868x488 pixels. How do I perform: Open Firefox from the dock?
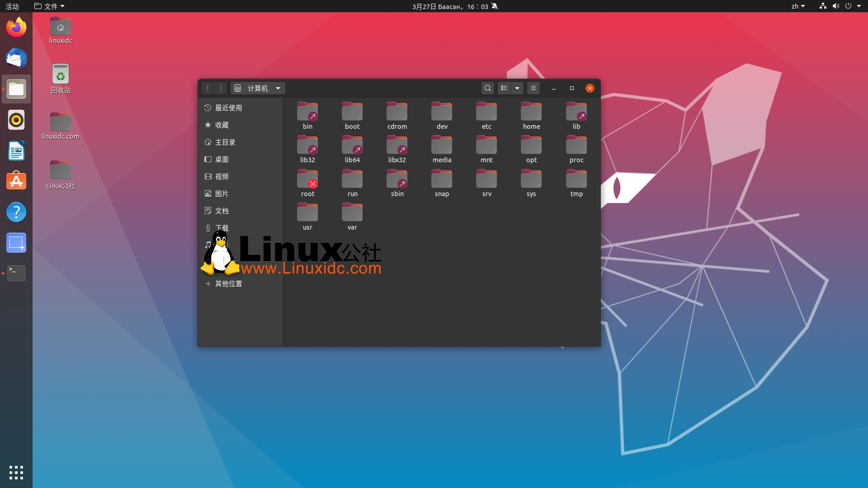coord(16,28)
